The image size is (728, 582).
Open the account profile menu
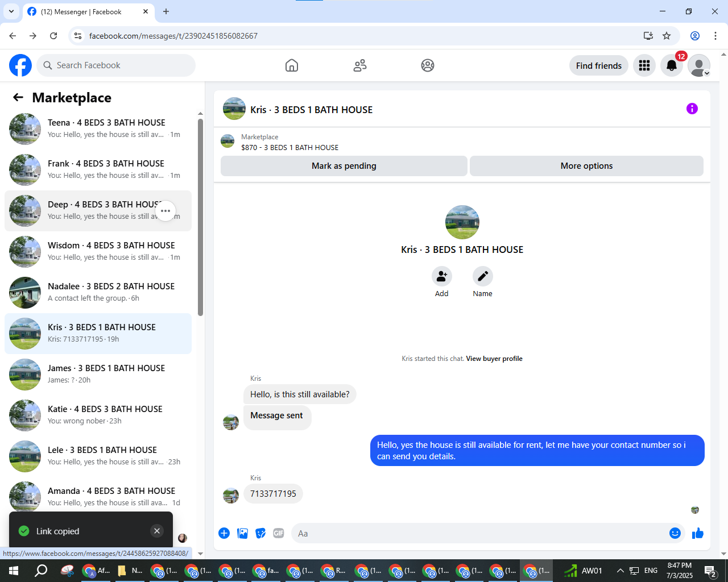tap(699, 65)
